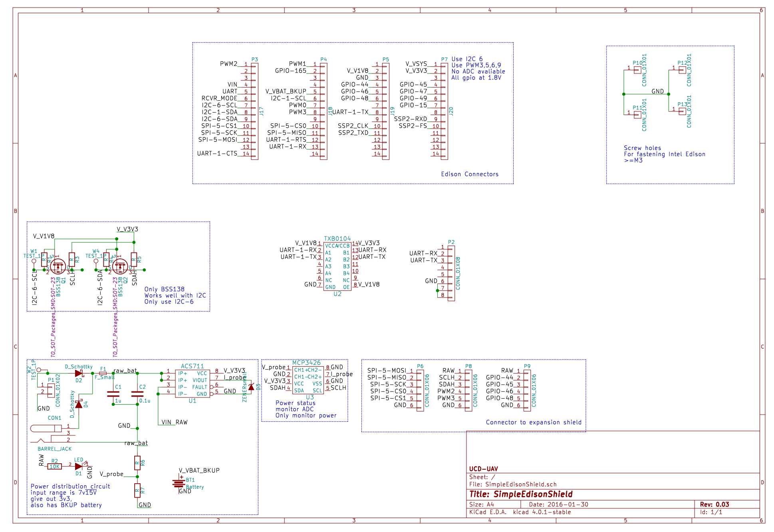The width and height of the screenshot is (774, 532).
Task: Select the V_VSYS net label
Action: [x=416, y=64]
